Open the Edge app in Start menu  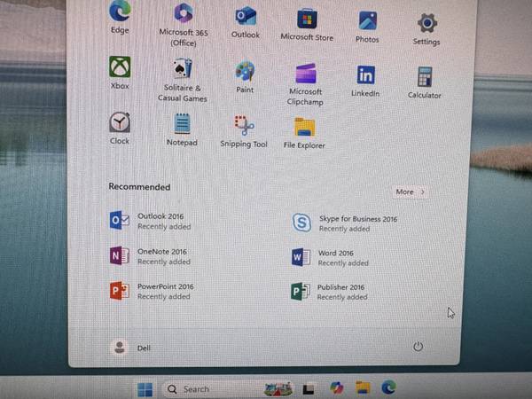[x=120, y=17]
